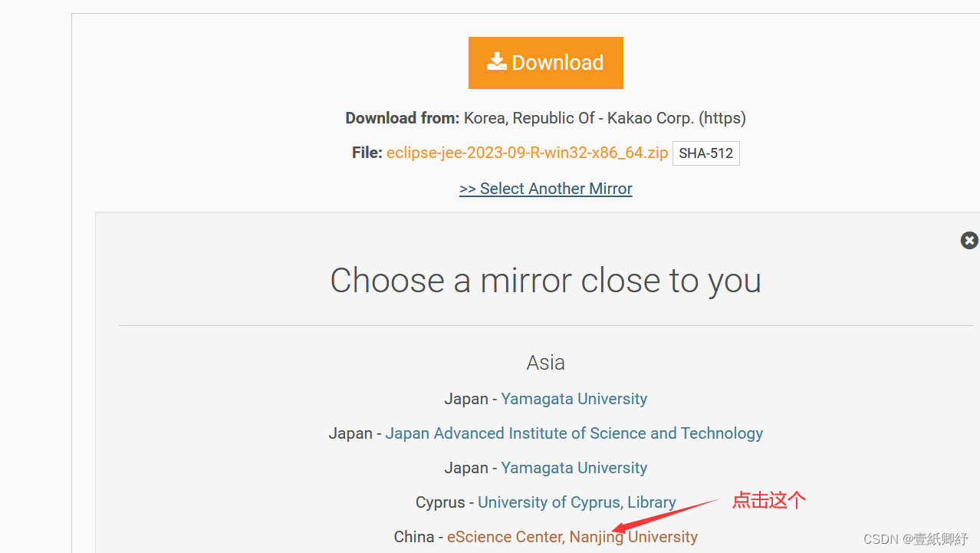Click the bold Download from label

coord(403,118)
